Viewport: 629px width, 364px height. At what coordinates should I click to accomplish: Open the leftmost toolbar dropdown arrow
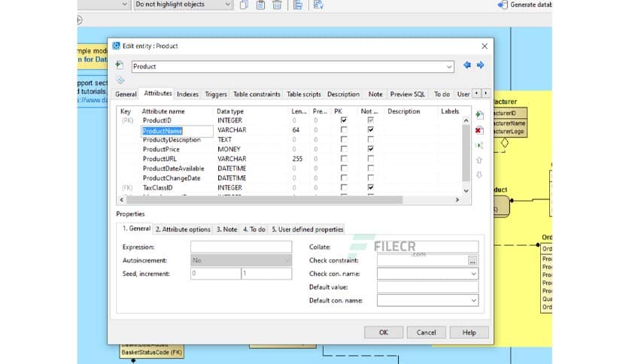pyautogui.click(x=124, y=5)
